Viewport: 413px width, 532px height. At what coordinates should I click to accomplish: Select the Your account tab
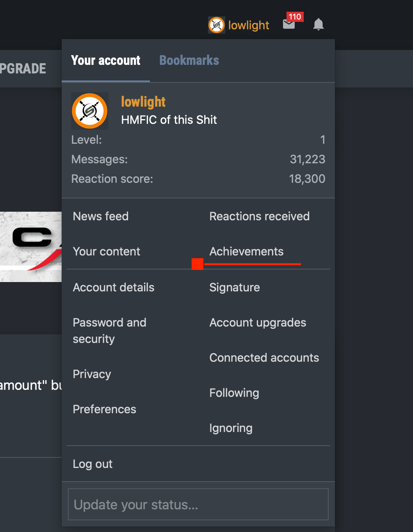106,61
